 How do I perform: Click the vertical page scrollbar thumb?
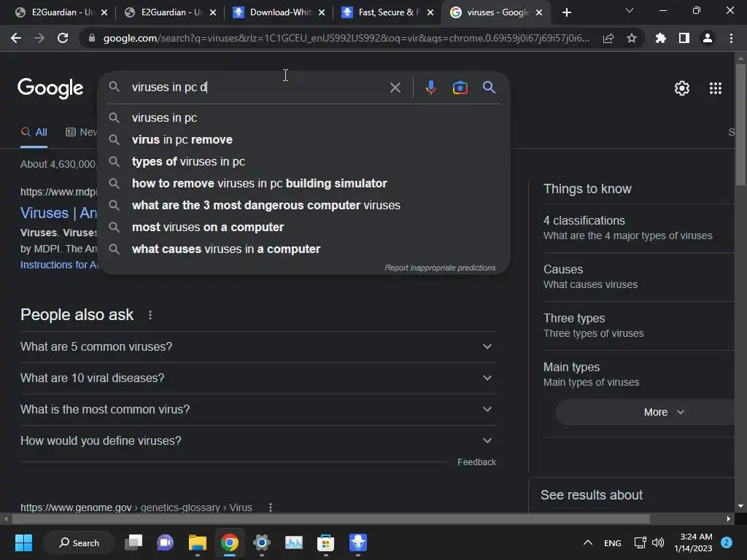click(740, 124)
